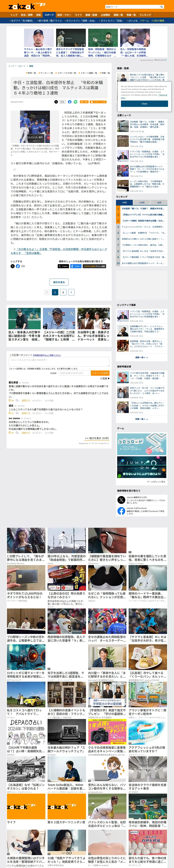Open the 健康・医療 navigation tab
174x868 pixels.
pyautogui.click(x=91, y=15)
